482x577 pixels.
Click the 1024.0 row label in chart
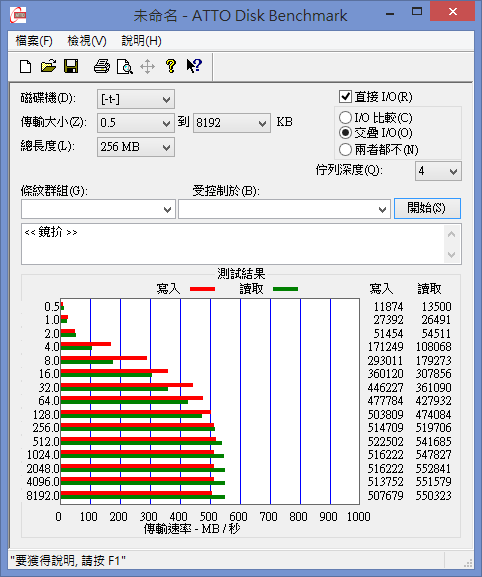tap(43, 455)
